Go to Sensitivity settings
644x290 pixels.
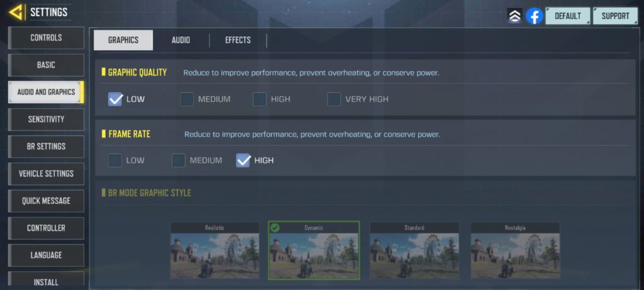coord(46,120)
